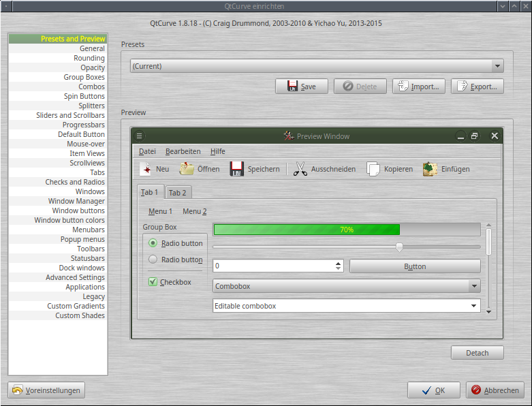Screen dimensions: 532x406
Task: Click the Save floppy disk icon
Action: tap(292, 86)
